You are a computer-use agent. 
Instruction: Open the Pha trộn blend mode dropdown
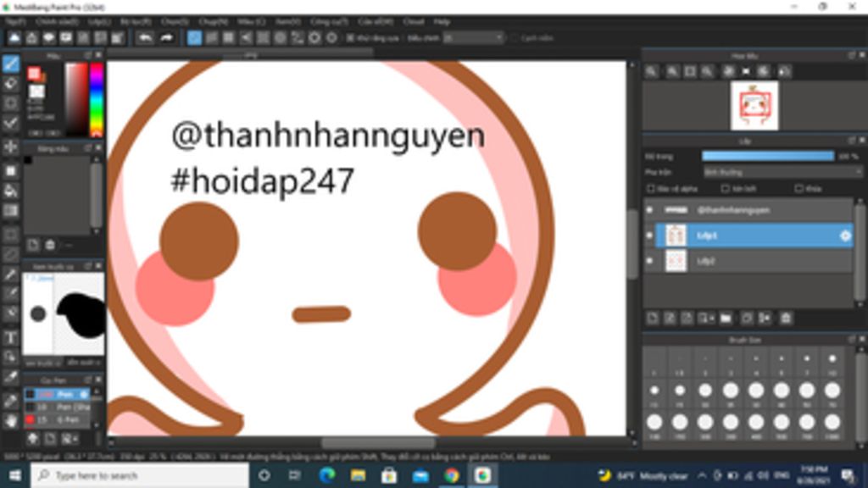click(x=782, y=172)
